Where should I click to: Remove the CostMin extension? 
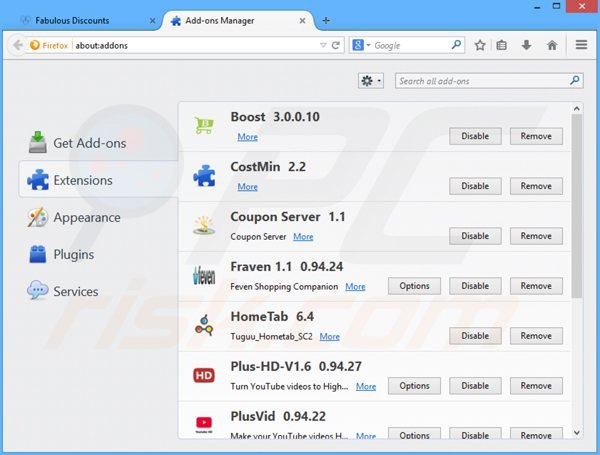536,186
